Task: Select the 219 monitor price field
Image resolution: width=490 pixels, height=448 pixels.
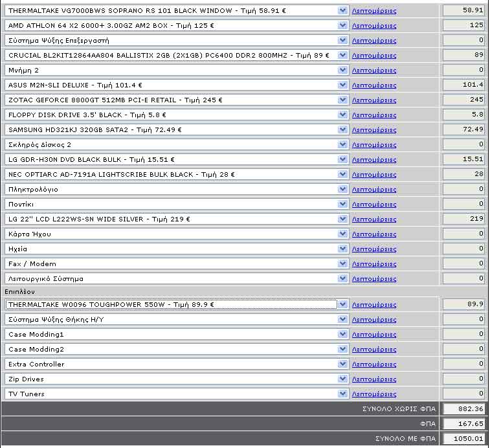Action: coord(463,219)
